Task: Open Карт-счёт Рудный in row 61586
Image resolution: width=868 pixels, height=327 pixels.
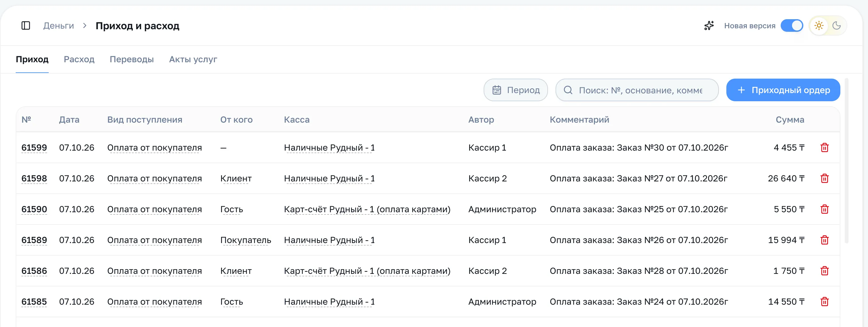Action: (x=367, y=271)
